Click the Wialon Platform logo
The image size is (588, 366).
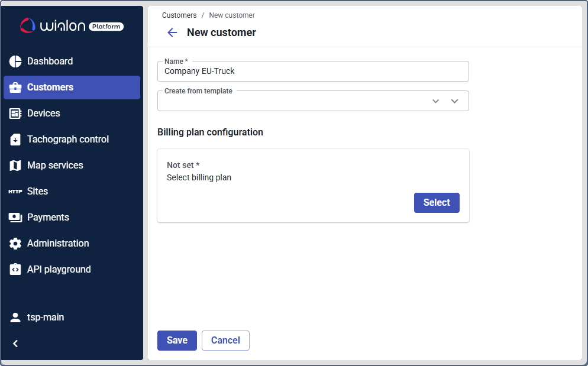[x=72, y=25]
